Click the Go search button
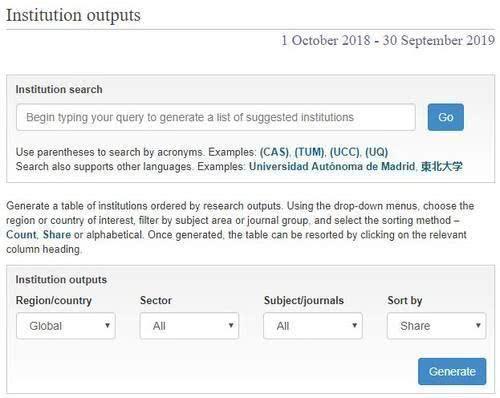 pos(446,117)
